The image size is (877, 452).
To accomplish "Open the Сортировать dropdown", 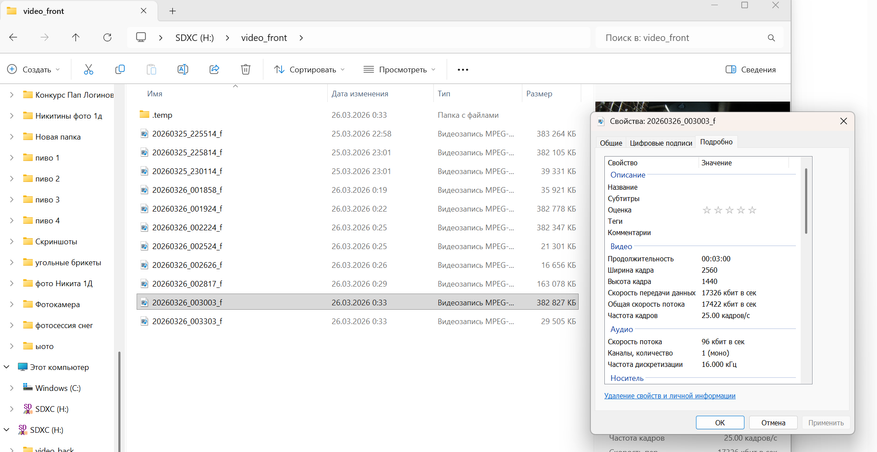I will pyautogui.click(x=309, y=70).
